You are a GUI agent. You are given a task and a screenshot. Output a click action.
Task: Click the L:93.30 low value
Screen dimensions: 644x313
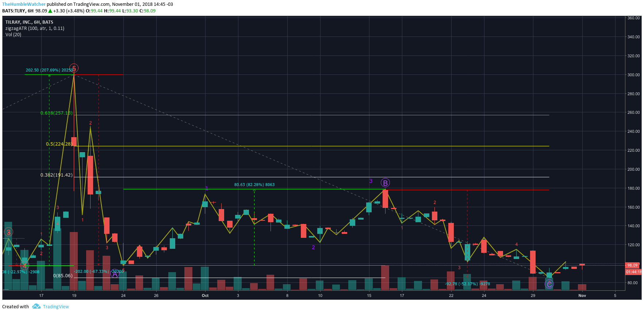tap(130, 11)
